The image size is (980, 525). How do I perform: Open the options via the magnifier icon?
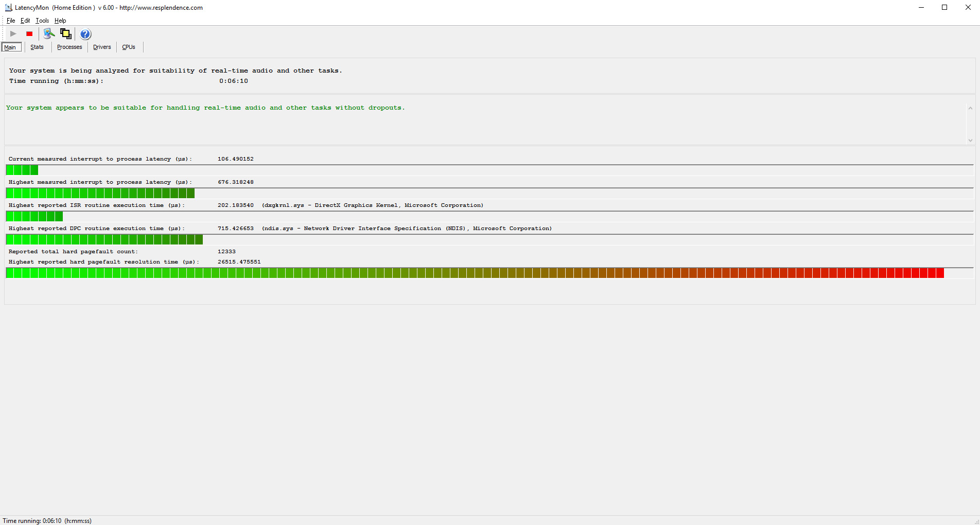(49, 34)
